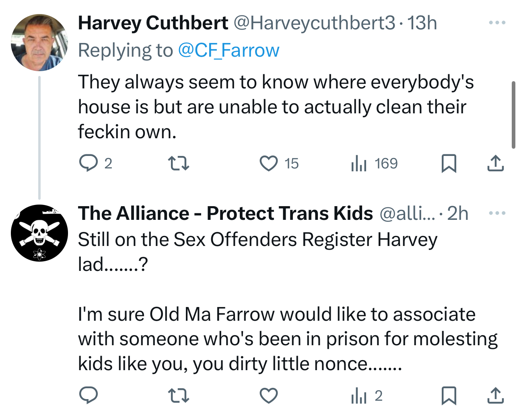Like The Alliance's reply tweet
Image resolution: width=519 pixels, height=420 pixels.
click(268, 395)
